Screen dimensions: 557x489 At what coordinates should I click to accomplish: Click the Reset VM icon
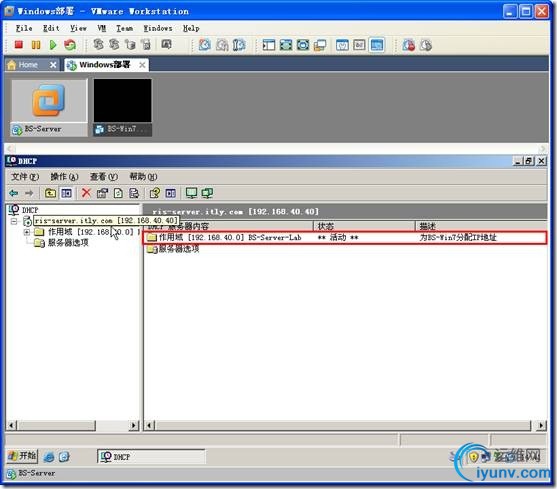click(x=70, y=45)
